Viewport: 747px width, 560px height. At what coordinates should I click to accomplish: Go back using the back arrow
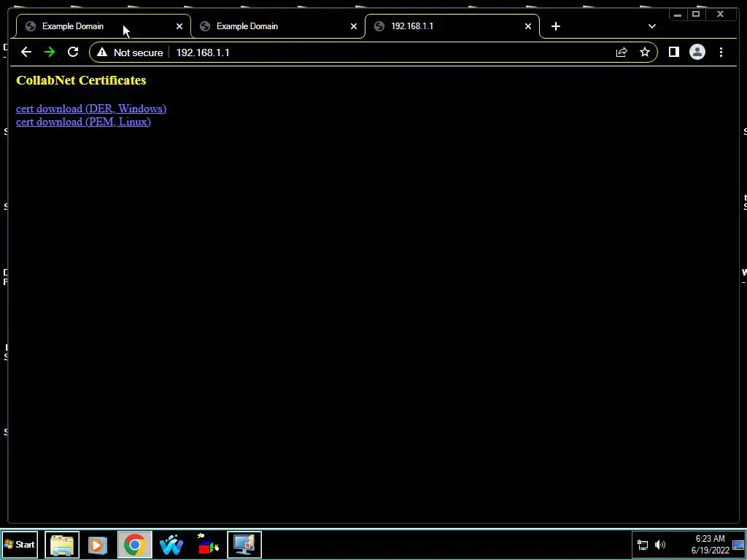click(26, 52)
